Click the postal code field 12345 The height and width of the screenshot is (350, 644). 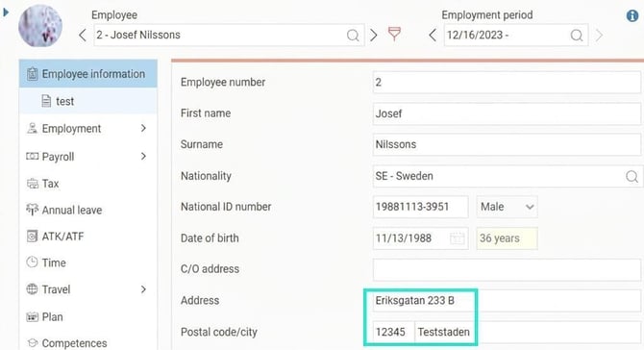pos(393,332)
